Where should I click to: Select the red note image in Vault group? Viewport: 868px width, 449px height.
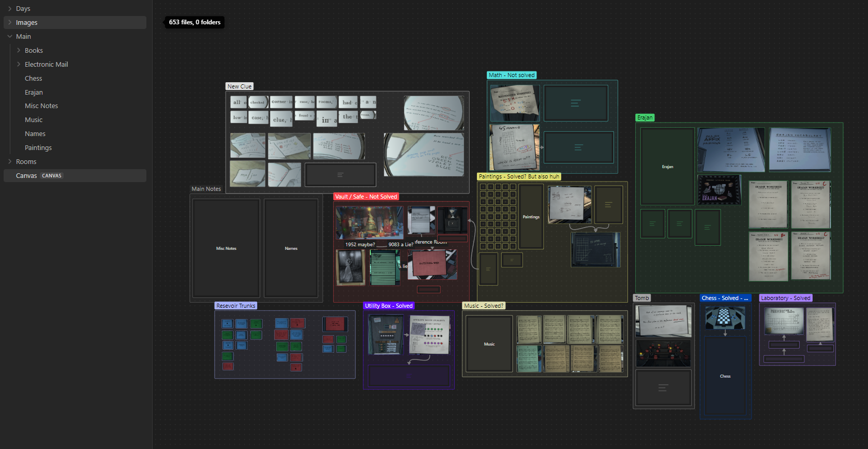432,265
